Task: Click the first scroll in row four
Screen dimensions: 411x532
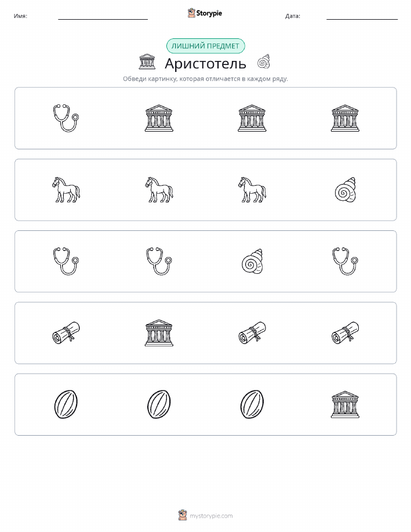Action: click(x=66, y=333)
